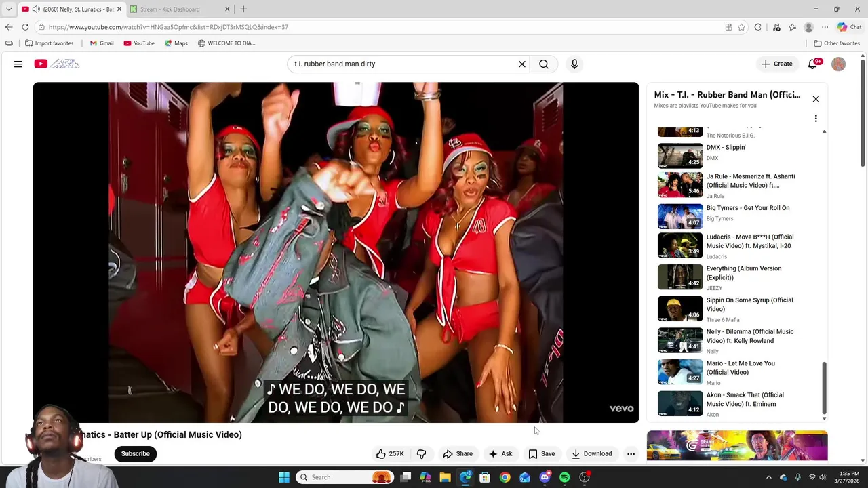Open browser extensions puzzle icon

(x=758, y=27)
